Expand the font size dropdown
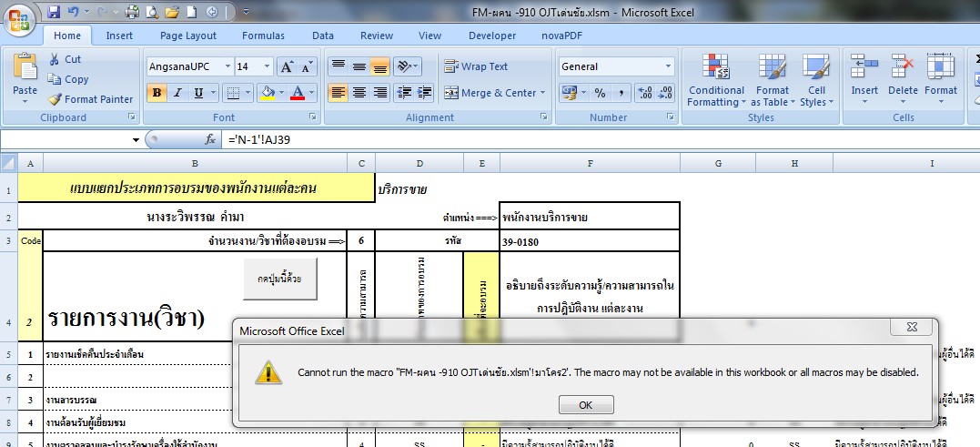This screenshot has width=980, height=447. (x=267, y=66)
